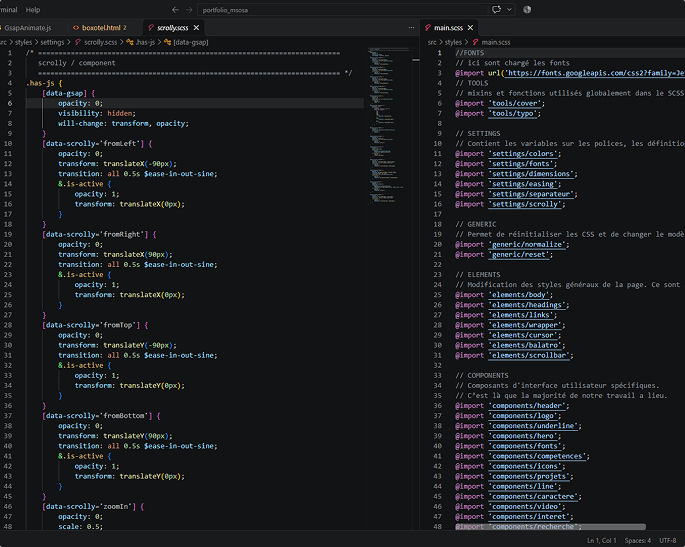Screen dimensions: 685x547
Task: Click the '// COMPONENTS' comment in main.scss
Action: (482, 375)
